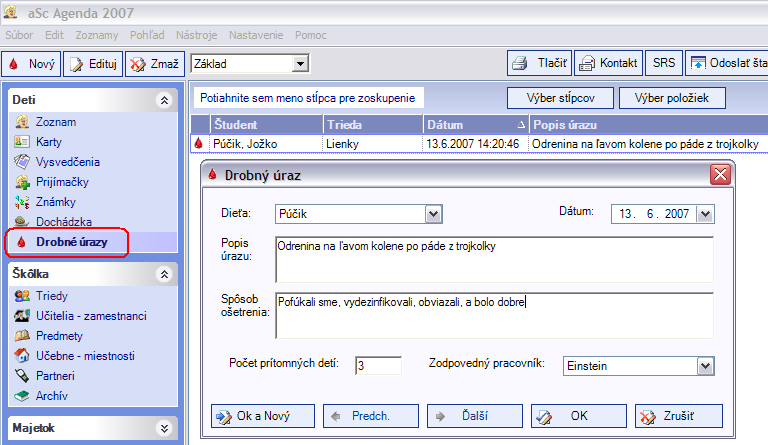Image resolution: width=768 pixels, height=445 pixels.
Task: Confirm the dialog with OK
Action: pyautogui.click(x=579, y=416)
